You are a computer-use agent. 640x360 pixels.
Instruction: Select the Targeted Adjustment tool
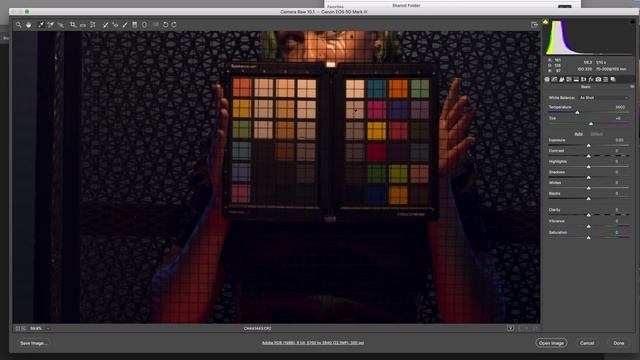61,25
